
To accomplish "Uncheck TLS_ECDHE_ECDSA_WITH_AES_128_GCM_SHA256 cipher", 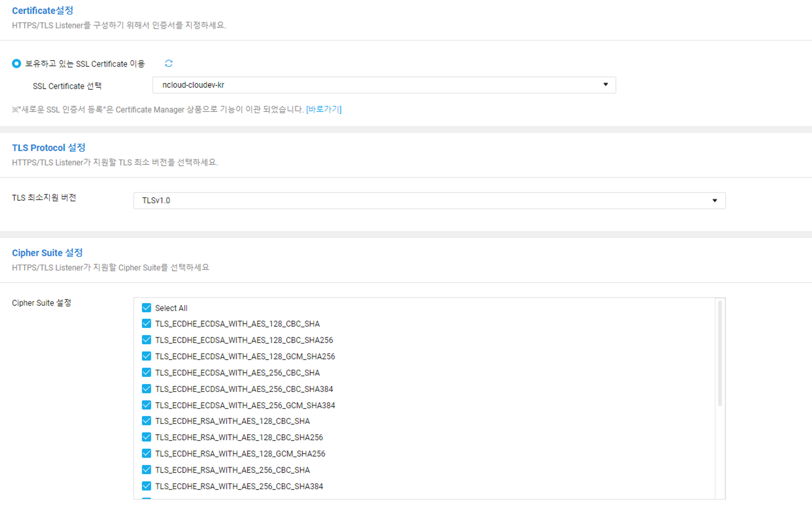I will coord(147,356).
